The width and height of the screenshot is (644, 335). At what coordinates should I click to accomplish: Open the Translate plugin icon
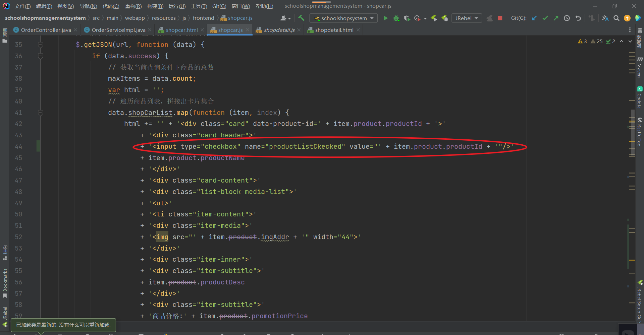click(x=605, y=18)
